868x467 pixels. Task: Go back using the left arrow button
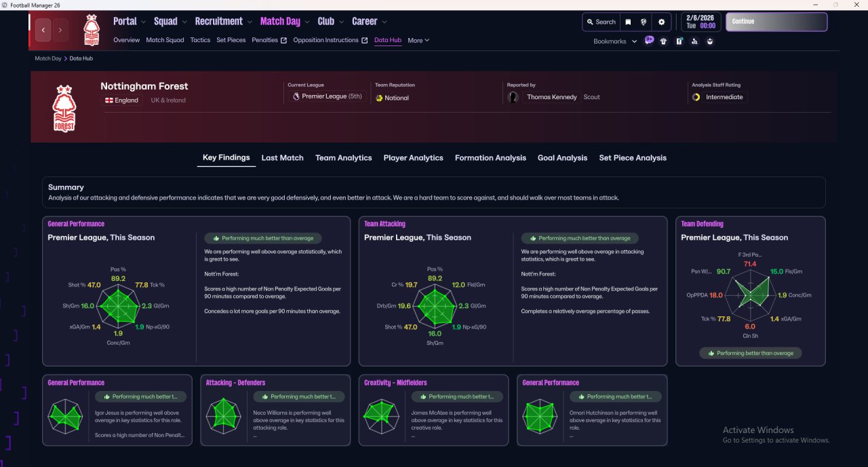point(43,30)
